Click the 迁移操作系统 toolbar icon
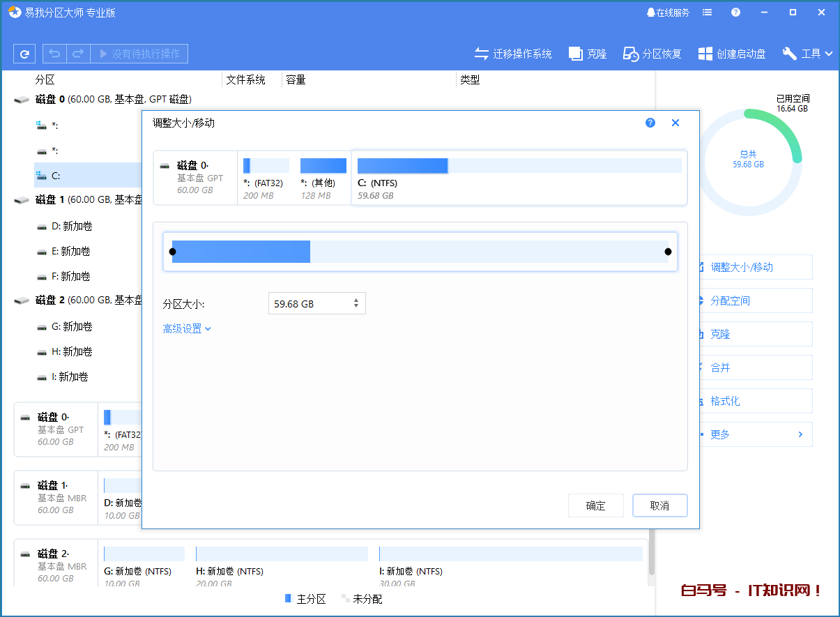Image resolution: width=840 pixels, height=617 pixels. [512, 53]
